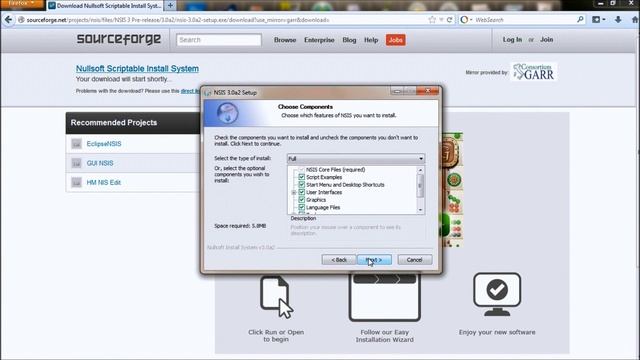Click the URL history dropdown arrow

point(441,20)
